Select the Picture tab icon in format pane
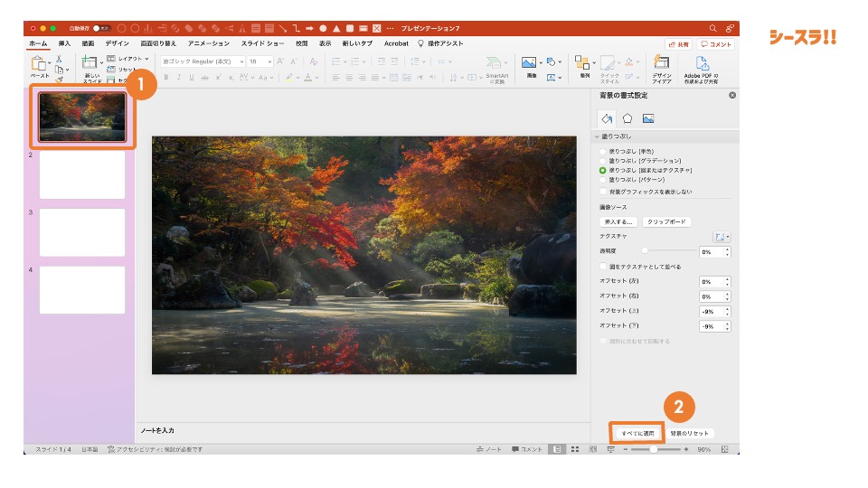 pos(648,118)
